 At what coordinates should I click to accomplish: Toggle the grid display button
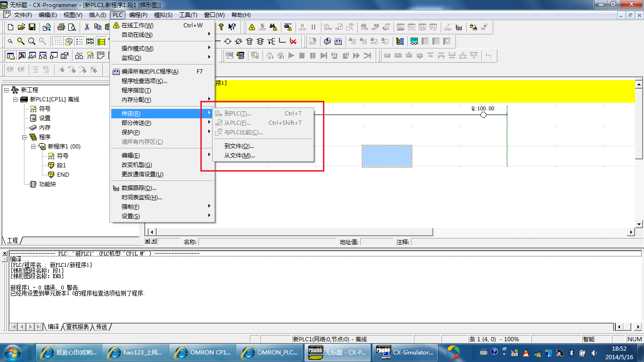58,41
